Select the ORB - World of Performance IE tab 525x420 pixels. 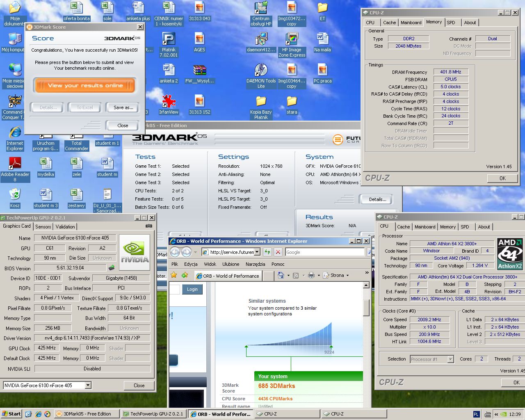click(x=228, y=276)
